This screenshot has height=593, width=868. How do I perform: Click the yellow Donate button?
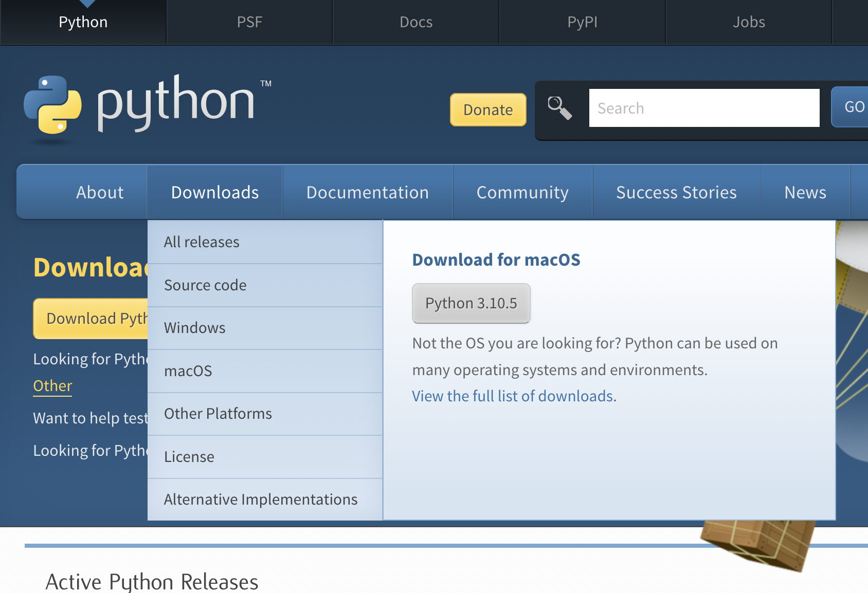[x=488, y=109]
